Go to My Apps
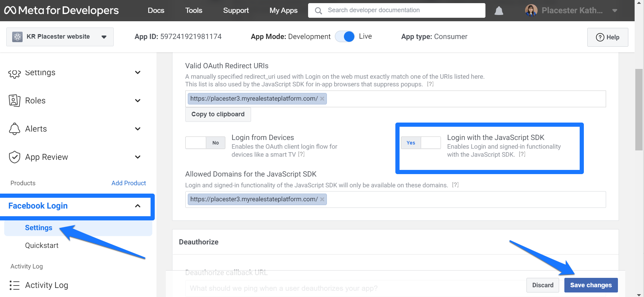Viewport: 644px width, 297px height. click(x=283, y=10)
